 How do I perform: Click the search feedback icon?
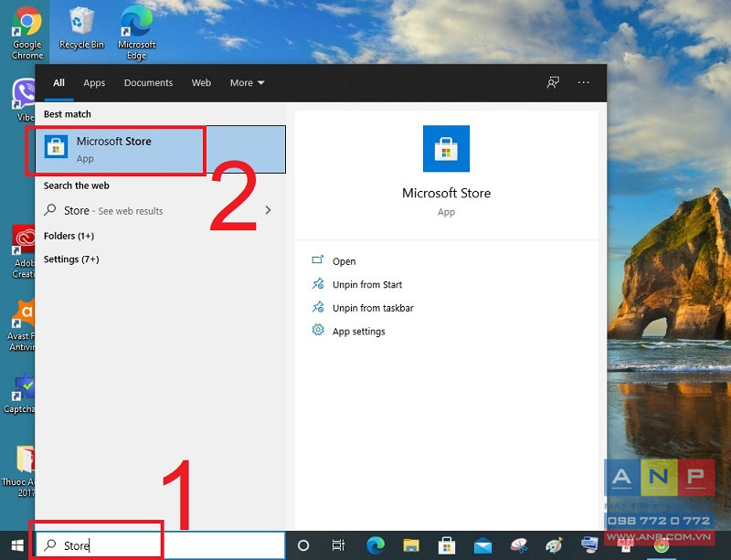pos(553,83)
